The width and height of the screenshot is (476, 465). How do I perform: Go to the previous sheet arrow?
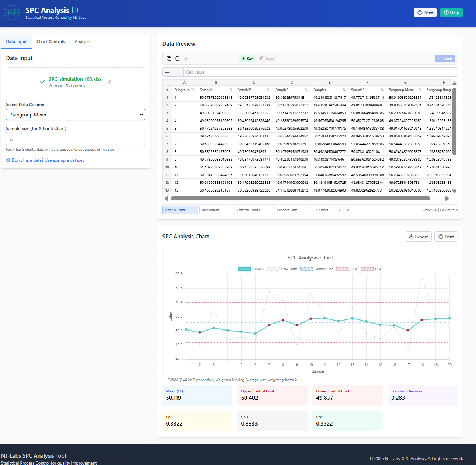click(339, 210)
